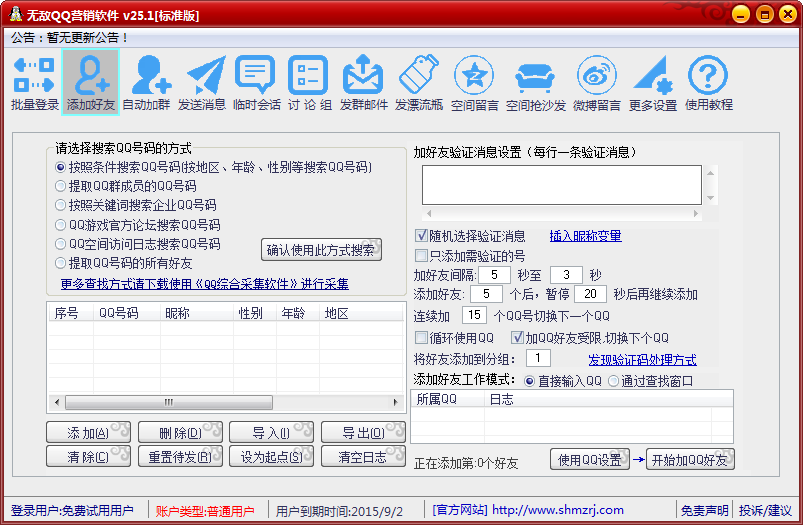Click the 使用QQ设置 button

(589, 459)
